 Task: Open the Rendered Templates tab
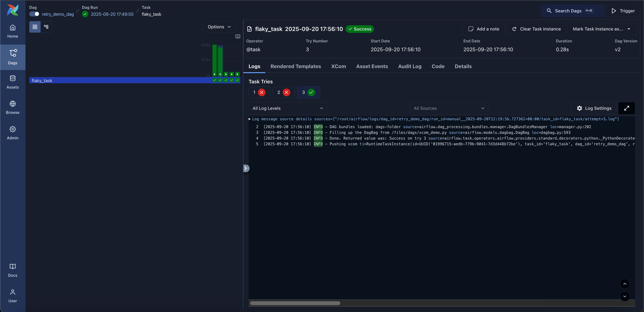pyautogui.click(x=296, y=66)
